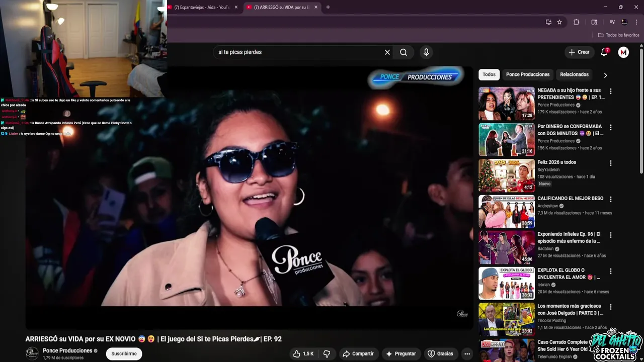Click the Preguntar button

[x=401, y=354]
